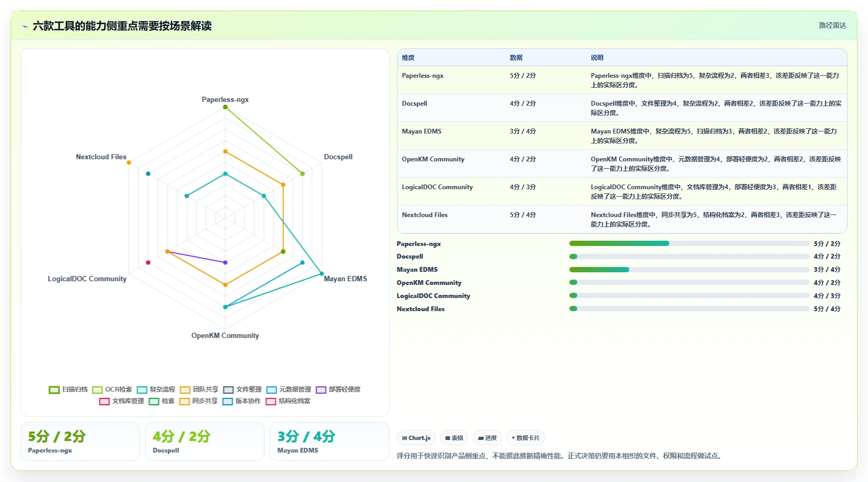Click the 5分 / 4分 value in table
The image size is (868, 482).
pyautogui.click(x=523, y=215)
